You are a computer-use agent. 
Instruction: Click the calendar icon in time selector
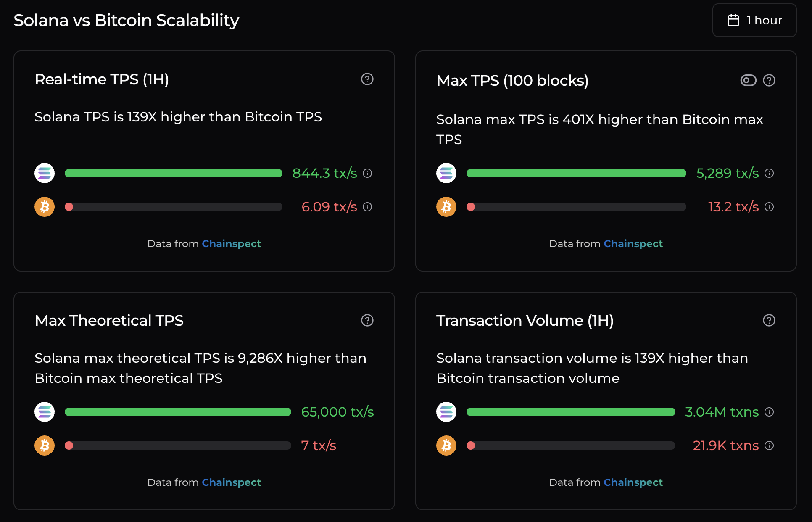[x=733, y=20]
